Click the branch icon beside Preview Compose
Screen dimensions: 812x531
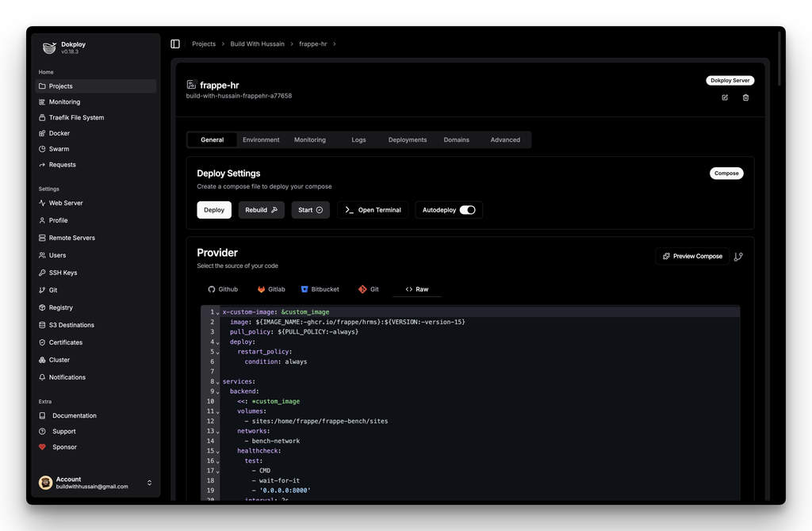[738, 257]
